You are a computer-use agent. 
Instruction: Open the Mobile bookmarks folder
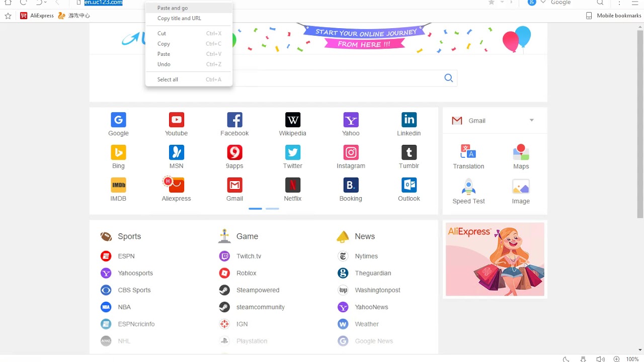point(613,16)
